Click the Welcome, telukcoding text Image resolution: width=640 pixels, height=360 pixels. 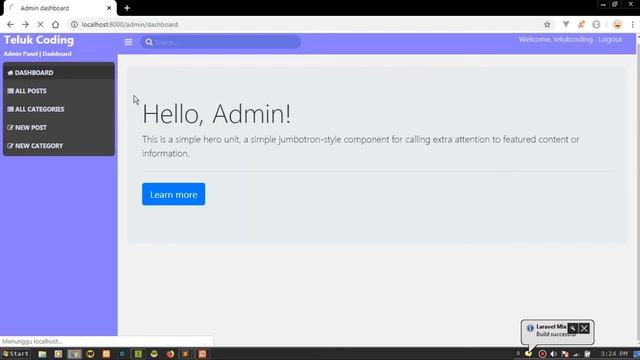556,40
